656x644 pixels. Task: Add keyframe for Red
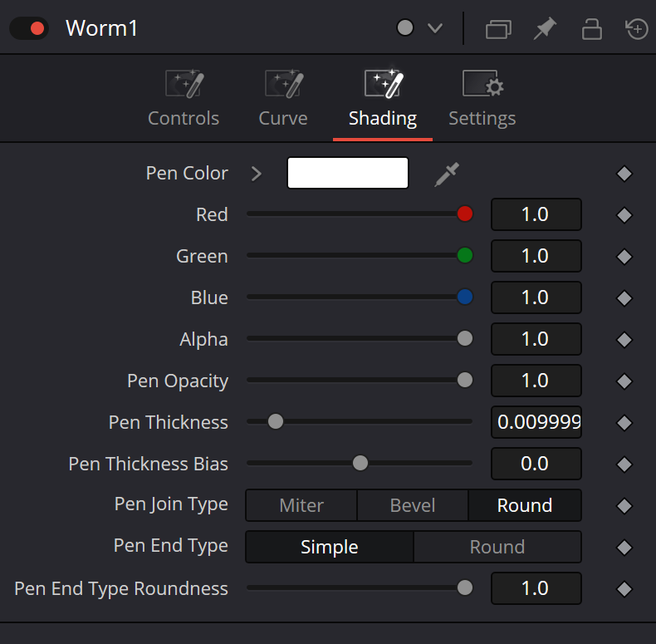click(x=624, y=215)
